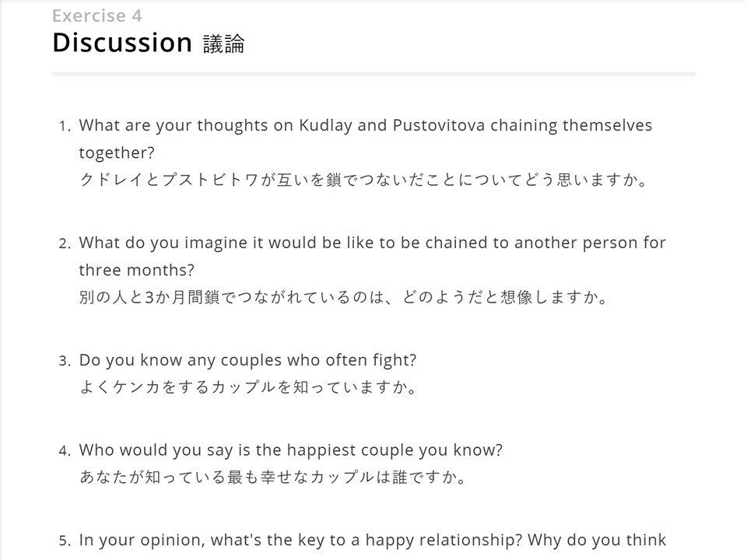Viewport: 747px width, 560px height.
Task: Click list number 3 marker
Action: (x=65, y=361)
